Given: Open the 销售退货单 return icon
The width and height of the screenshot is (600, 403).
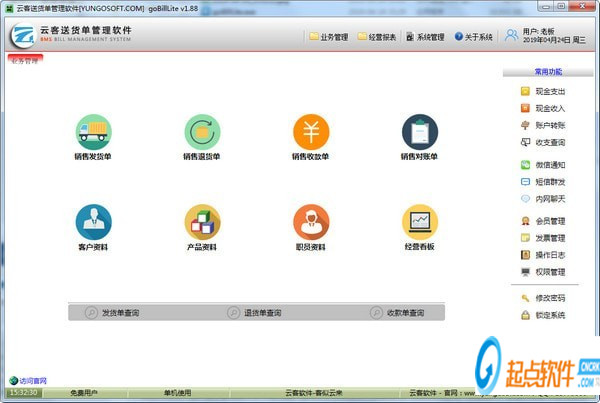Looking at the screenshot, I should [202, 132].
